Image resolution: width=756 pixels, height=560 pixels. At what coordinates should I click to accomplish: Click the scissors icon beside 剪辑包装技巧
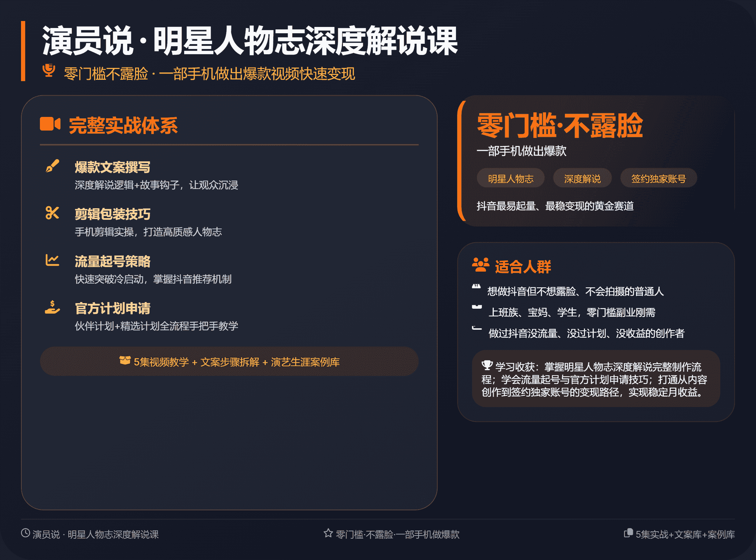coord(52,213)
